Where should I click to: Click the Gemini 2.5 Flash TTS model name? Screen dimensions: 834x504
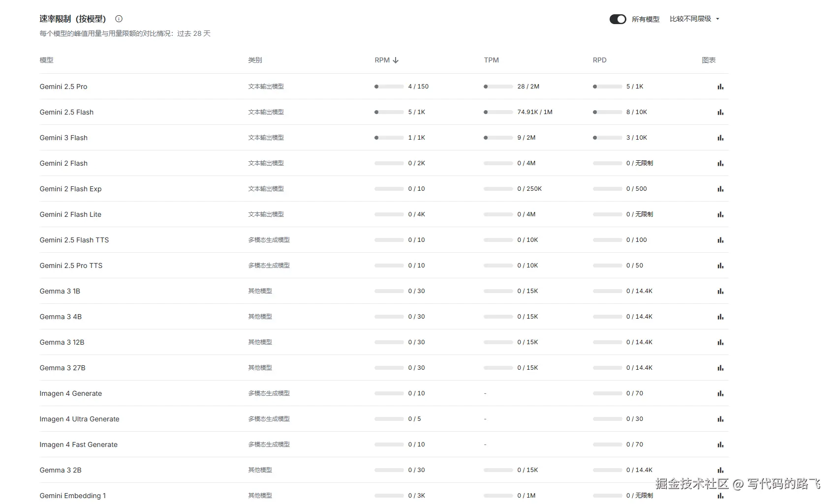point(74,240)
